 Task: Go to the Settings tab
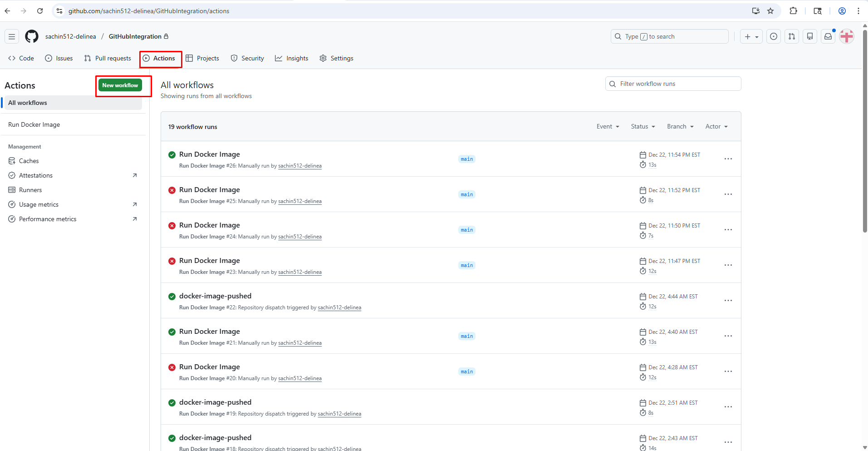click(x=336, y=58)
